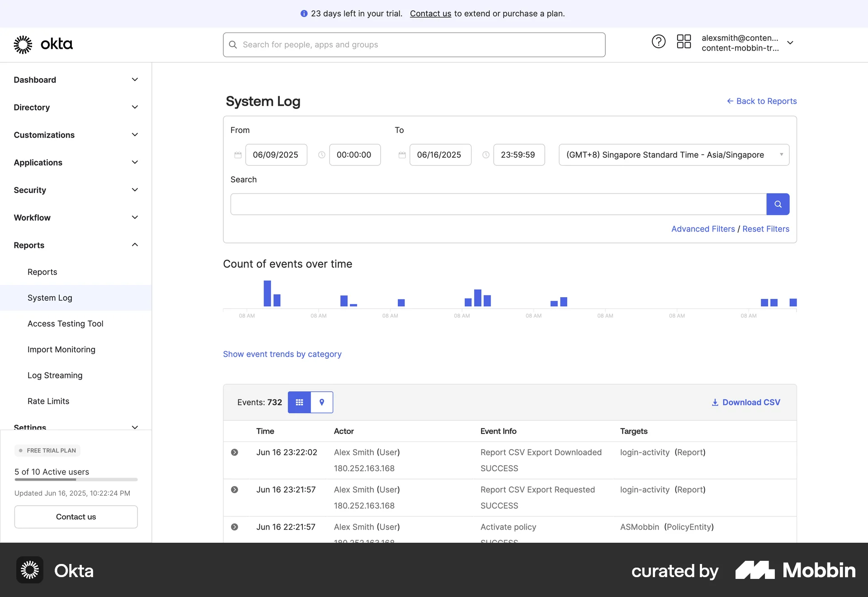Open the Singapore Standard Time timezone dropdown

click(x=674, y=155)
